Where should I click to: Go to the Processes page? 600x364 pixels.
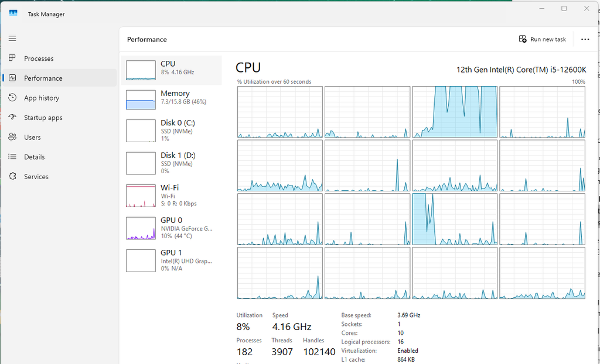pos(59,59)
